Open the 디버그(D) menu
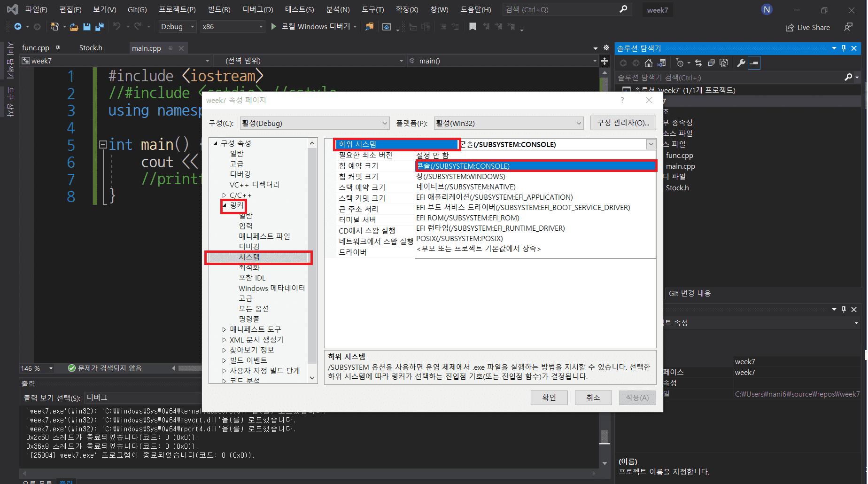The width and height of the screenshot is (868, 484). (x=258, y=9)
